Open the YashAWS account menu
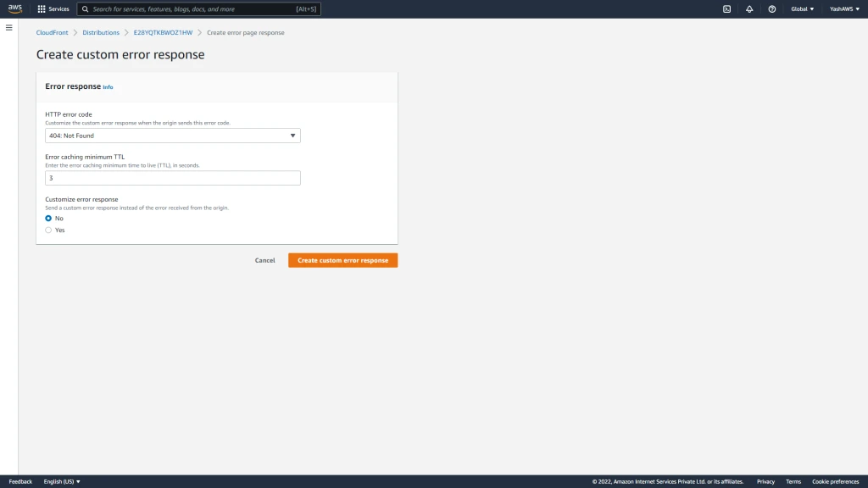Screen dimensions: 868x488 (x=844, y=8)
